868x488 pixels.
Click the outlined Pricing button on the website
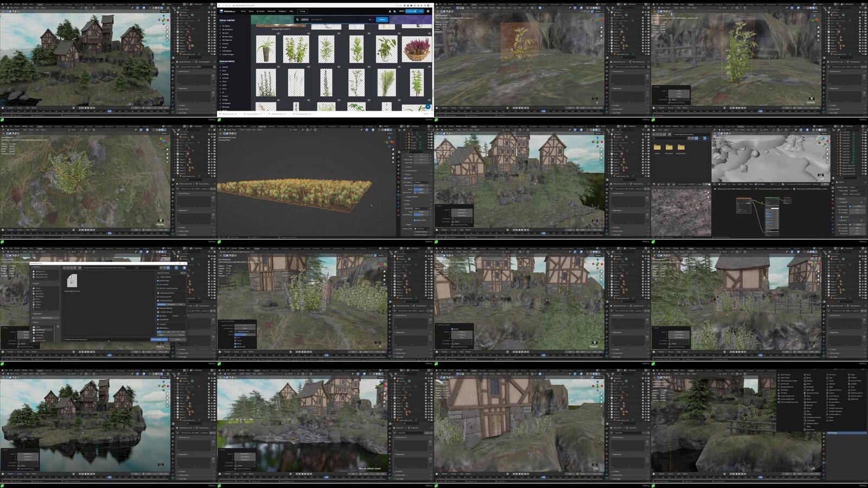point(302,11)
